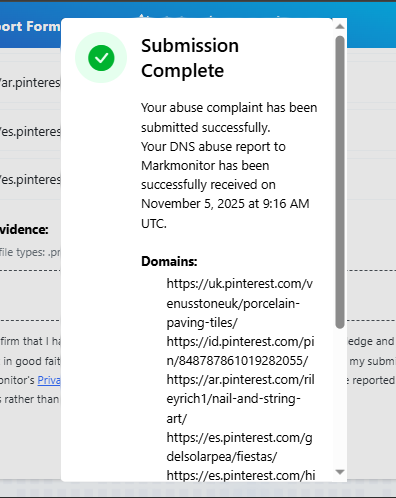This screenshot has height=498, width=396.
Task: Click the Domains: label
Action: 169,261
